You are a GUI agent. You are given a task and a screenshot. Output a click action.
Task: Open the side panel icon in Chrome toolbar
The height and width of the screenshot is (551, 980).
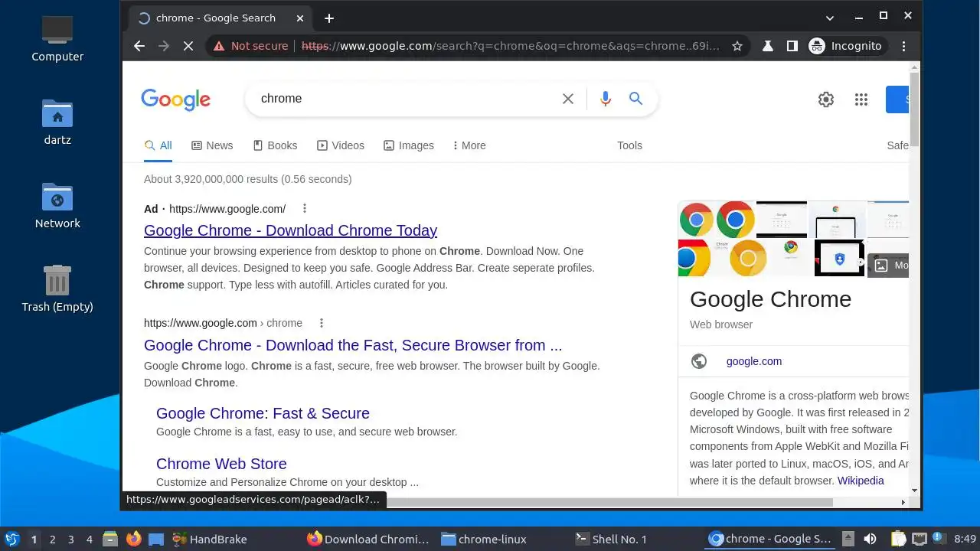point(792,46)
